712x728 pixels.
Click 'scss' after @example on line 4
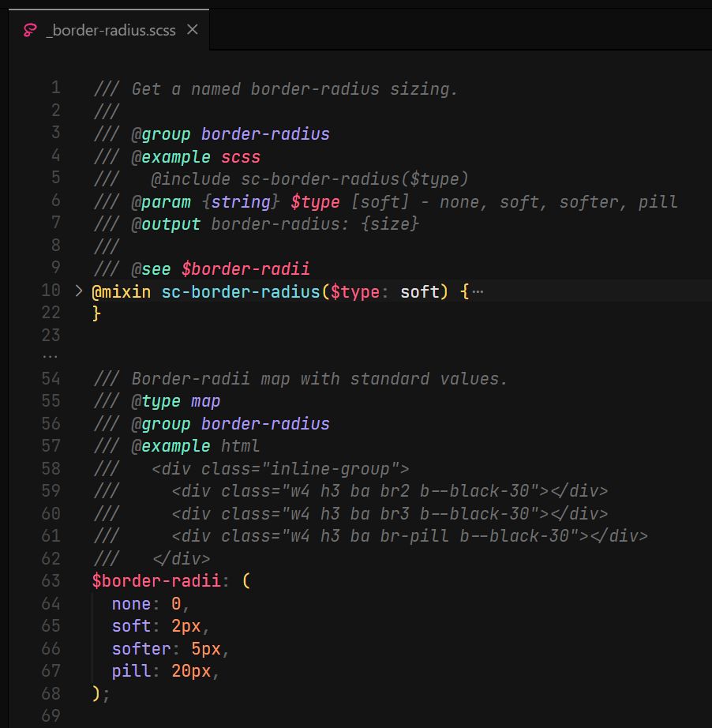pyautogui.click(x=241, y=157)
